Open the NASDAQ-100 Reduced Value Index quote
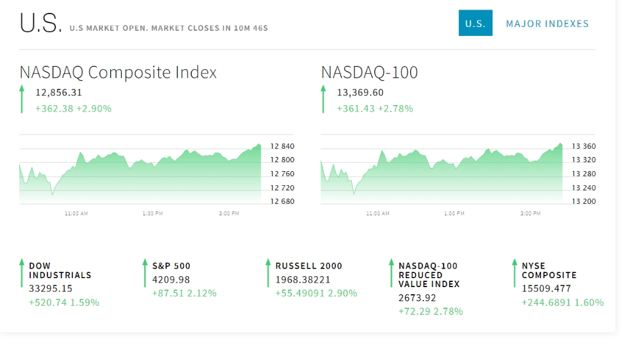Image resolution: width=641 pixels, height=364 pixels. coord(429,275)
